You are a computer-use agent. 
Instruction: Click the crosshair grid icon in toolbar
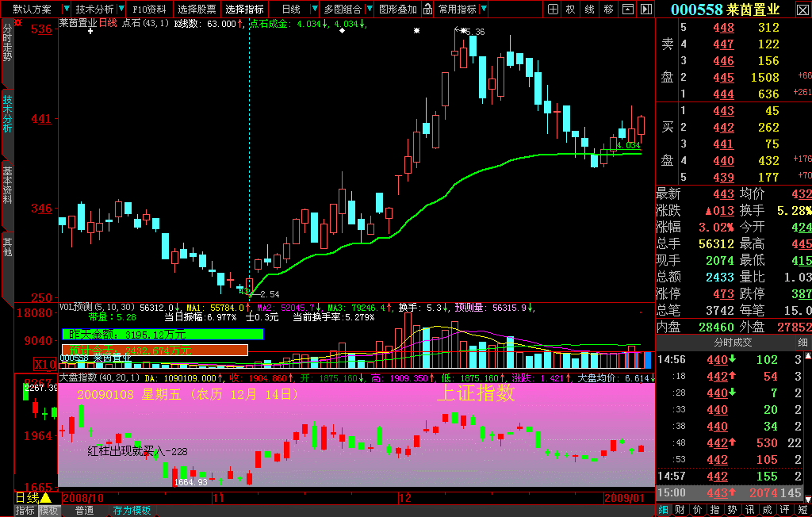coord(553,9)
